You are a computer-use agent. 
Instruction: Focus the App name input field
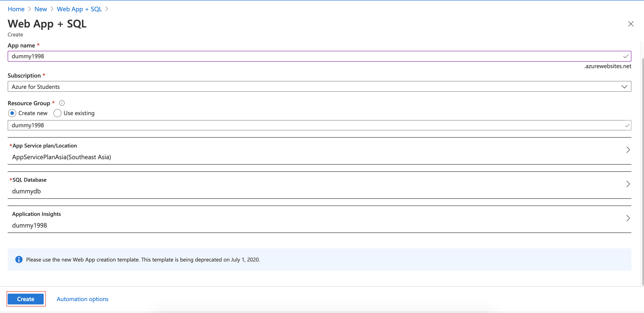(319, 56)
